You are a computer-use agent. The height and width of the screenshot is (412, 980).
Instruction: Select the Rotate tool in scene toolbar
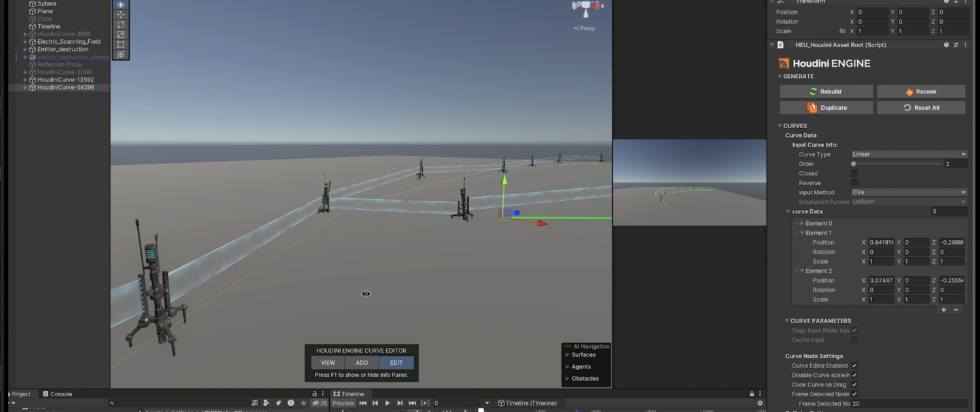point(121,24)
